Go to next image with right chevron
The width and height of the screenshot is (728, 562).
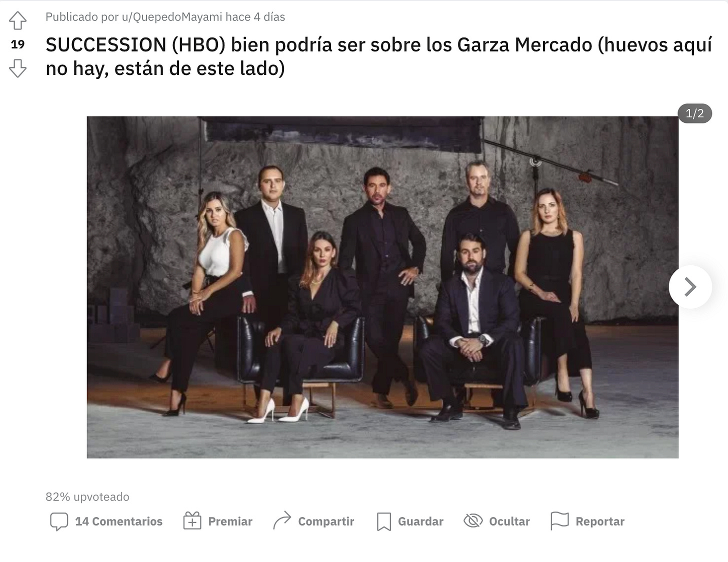(690, 287)
